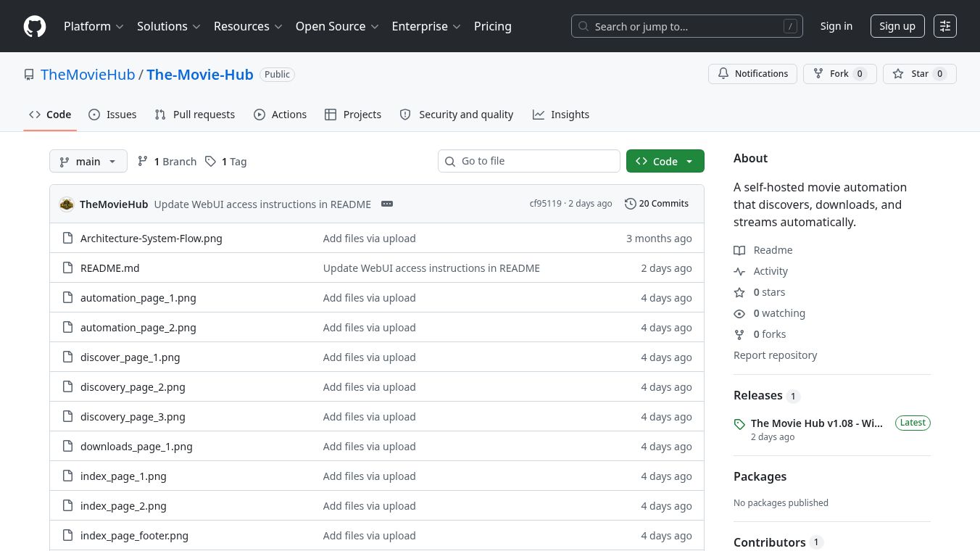Switch to the Issues tab
The width and height of the screenshot is (980, 551).
(112, 115)
